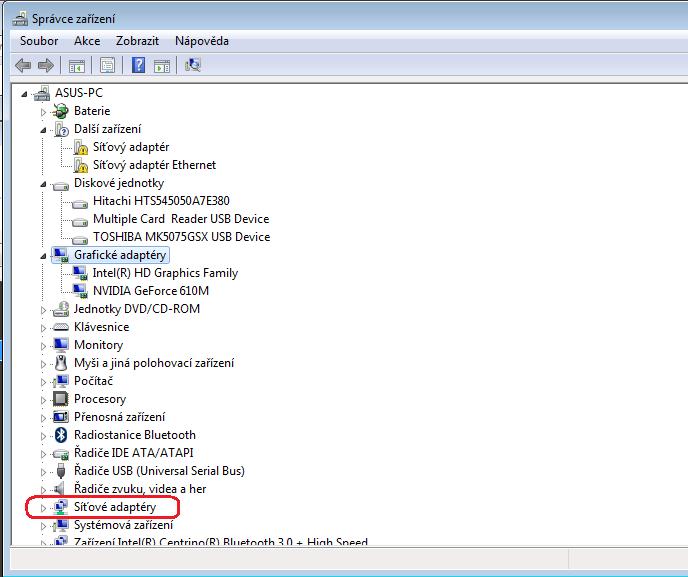Click the Jednotky DVD/CD-ROM disc icon
The width and height of the screenshot is (688, 577).
(61, 309)
